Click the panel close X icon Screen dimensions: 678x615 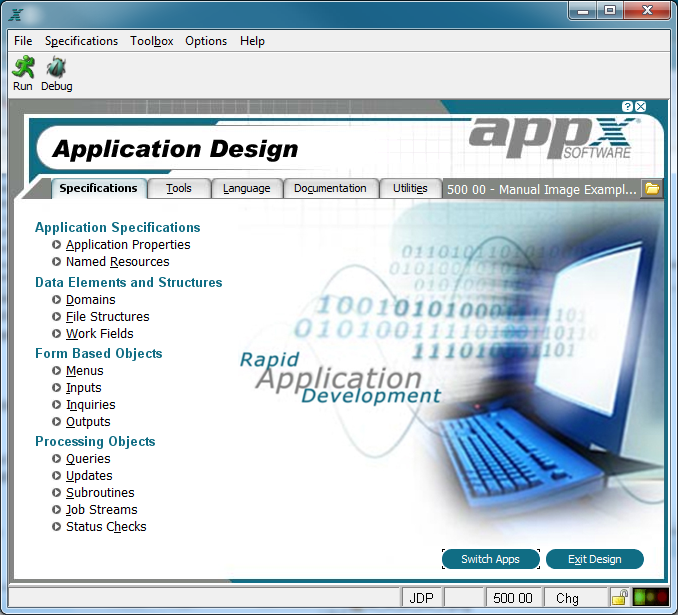(640, 106)
